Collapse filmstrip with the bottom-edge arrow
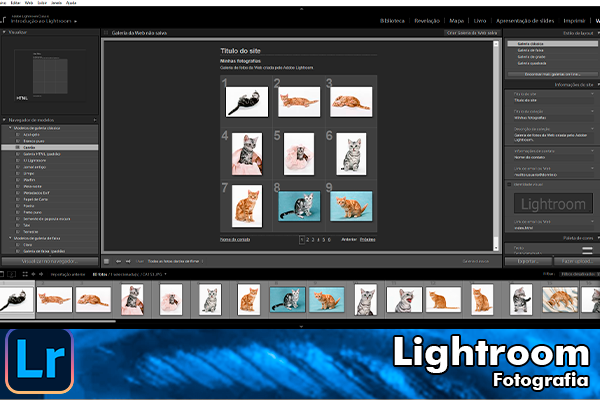The image size is (600, 400). [302, 327]
